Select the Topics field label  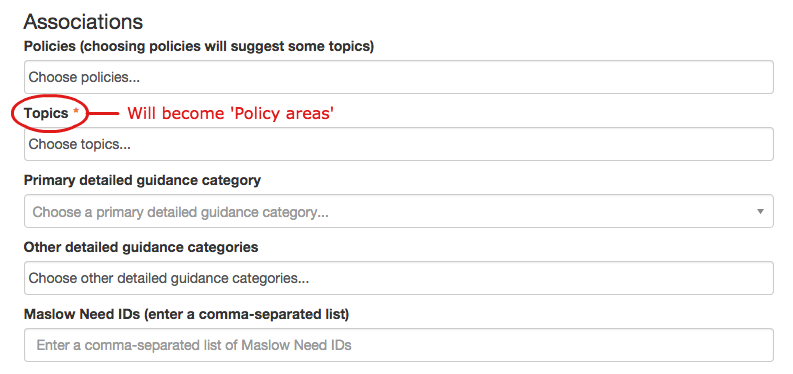click(x=46, y=113)
